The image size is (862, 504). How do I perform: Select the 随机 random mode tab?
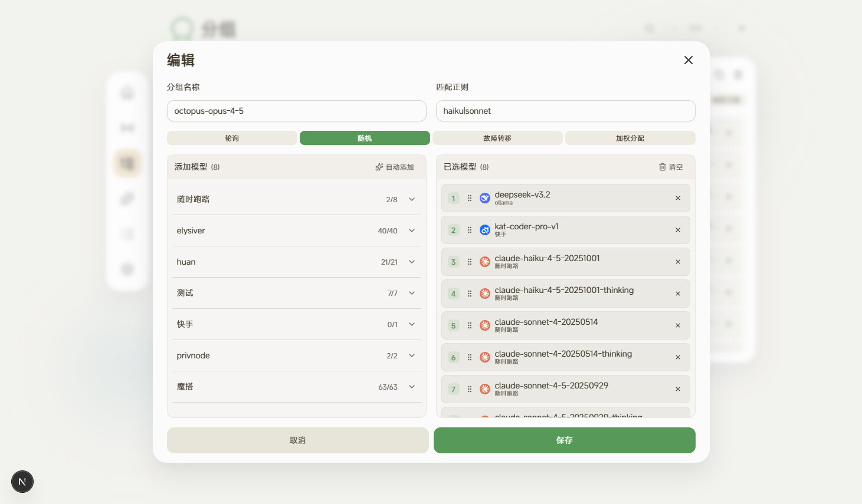365,138
